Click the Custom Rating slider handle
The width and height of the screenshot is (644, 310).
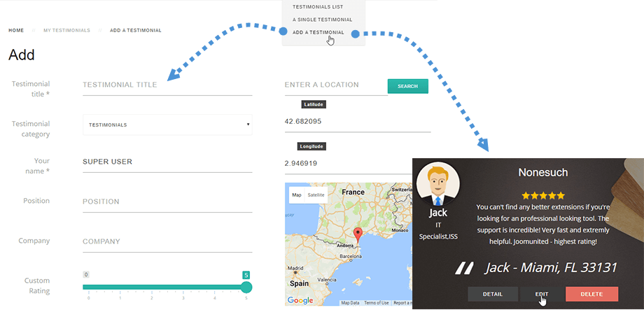coord(246,287)
